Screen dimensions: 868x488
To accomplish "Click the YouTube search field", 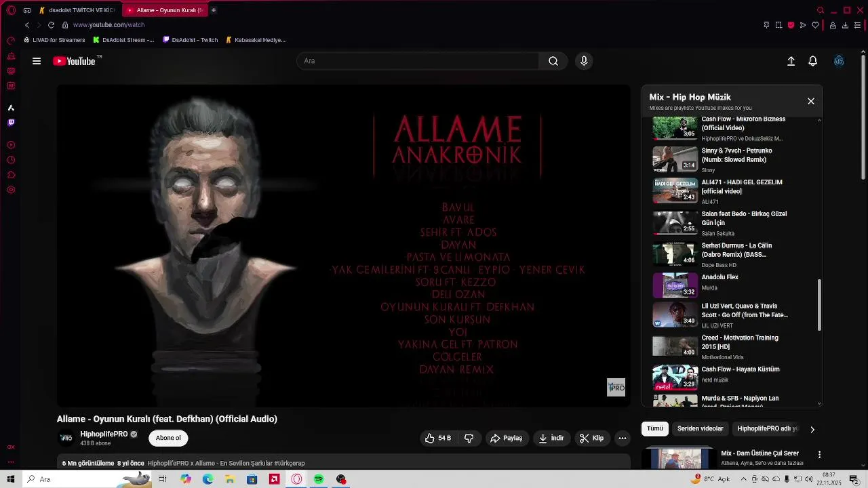I will coord(418,61).
